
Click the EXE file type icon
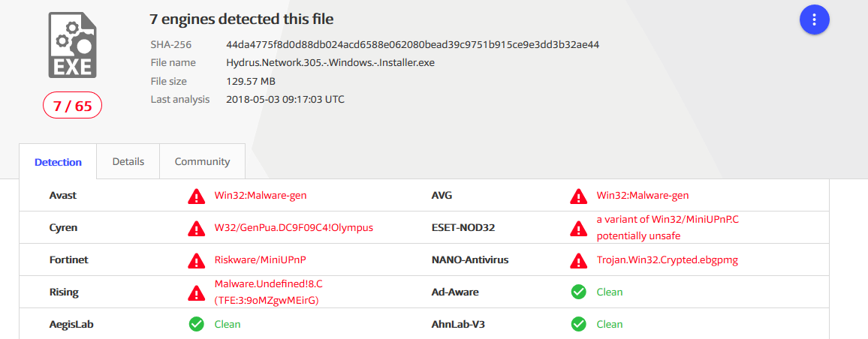click(x=73, y=45)
